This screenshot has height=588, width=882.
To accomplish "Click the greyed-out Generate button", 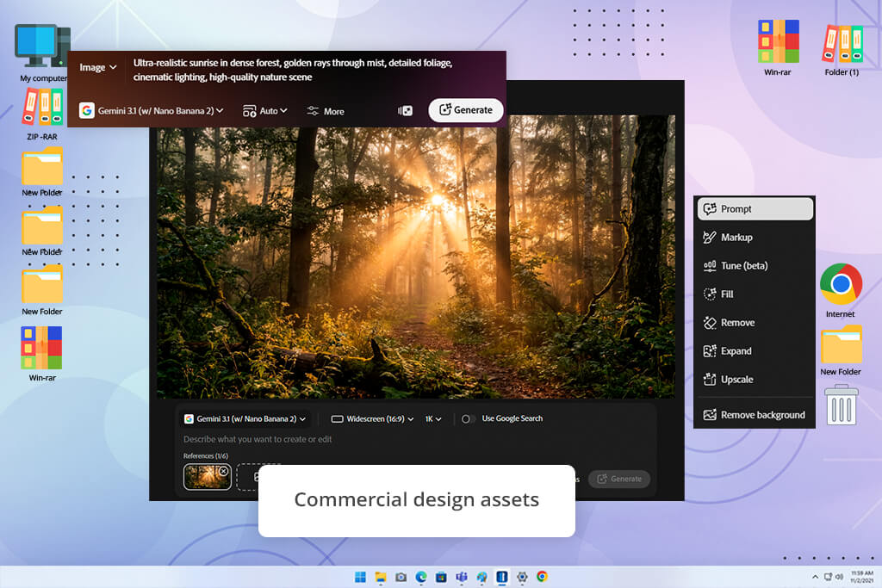I will [619, 479].
